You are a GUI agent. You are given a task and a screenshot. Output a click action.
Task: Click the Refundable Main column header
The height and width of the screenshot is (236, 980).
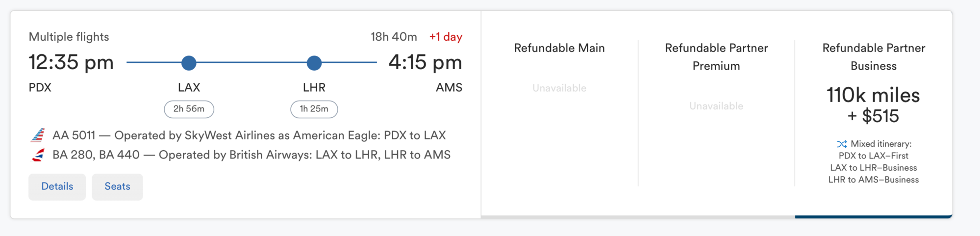(x=559, y=48)
